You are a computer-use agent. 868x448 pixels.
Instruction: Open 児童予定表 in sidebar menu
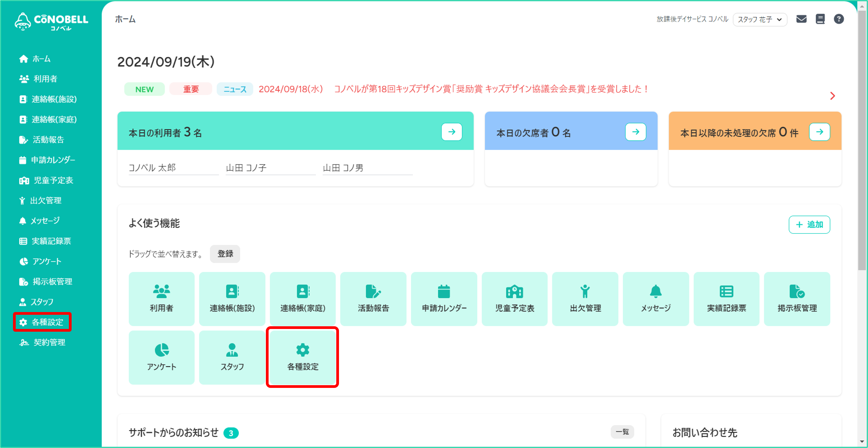[x=47, y=180]
